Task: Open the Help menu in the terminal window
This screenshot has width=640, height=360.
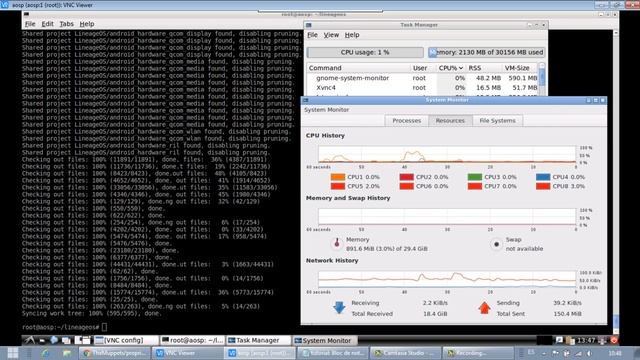Action: coord(87,24)
